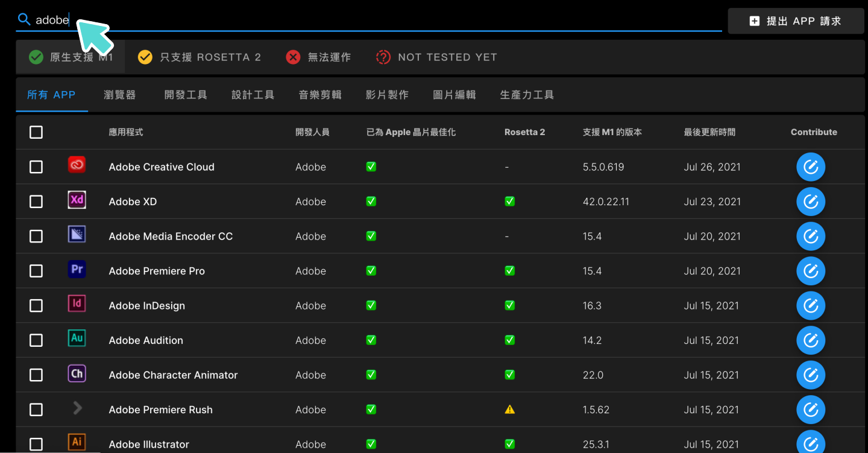The height and width of the screenshot is (453, 868).
Task: Open contribute edit for Adobe Creative Cloud
Action: point(811,166)
